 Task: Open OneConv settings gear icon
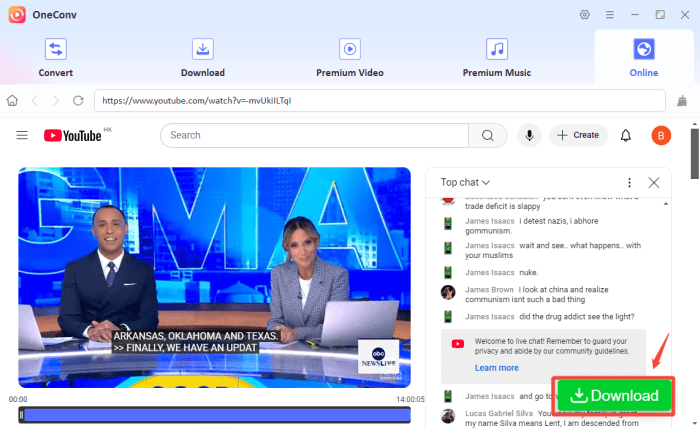pyautogui.click(x=585, y=15)
